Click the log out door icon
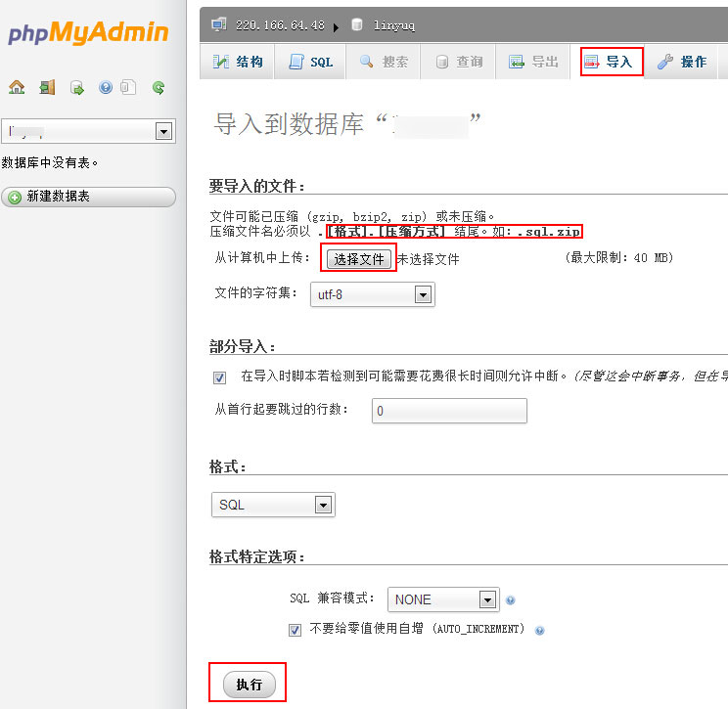This screenshot has width=728, height=709. pyautogui.click(x=47, y=87)
